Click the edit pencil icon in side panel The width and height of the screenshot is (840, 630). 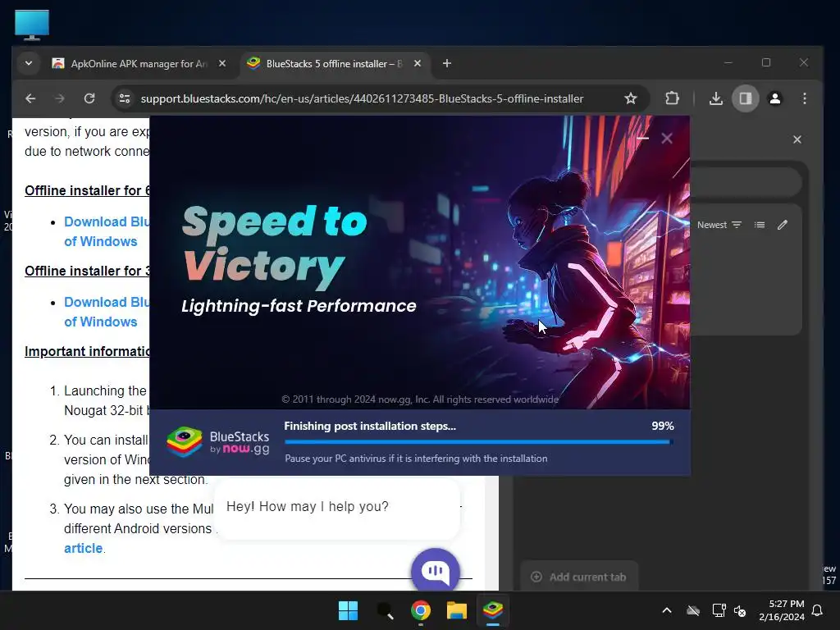[x=783, y=225]
